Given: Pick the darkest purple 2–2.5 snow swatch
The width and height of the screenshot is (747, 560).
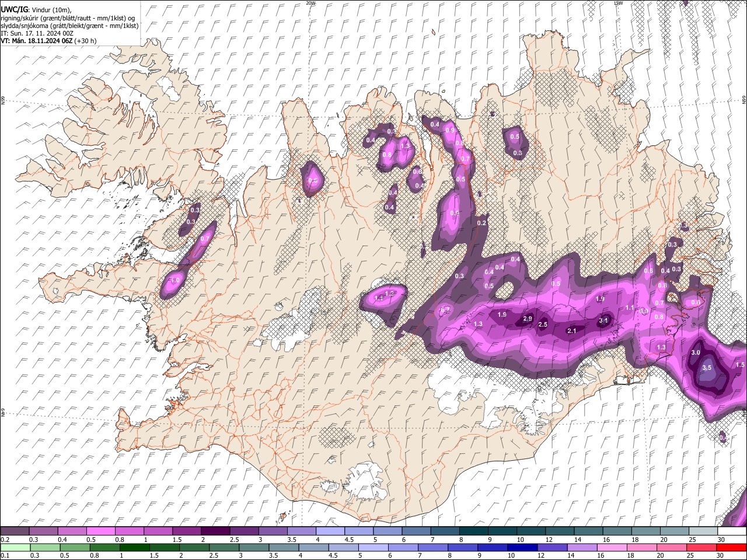Looking at the screenshot, I should point(215,531).
